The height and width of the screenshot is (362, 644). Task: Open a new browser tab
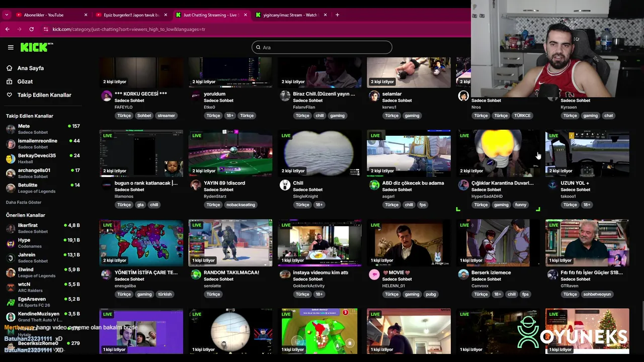tap(337, 15)
